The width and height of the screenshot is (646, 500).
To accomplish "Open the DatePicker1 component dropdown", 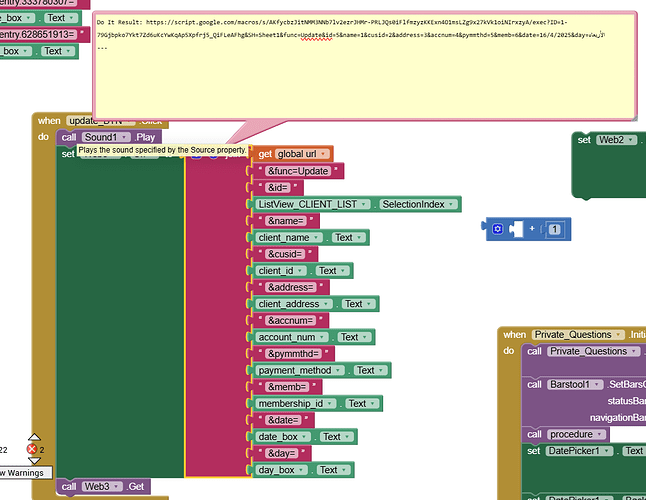I will 606,451.
